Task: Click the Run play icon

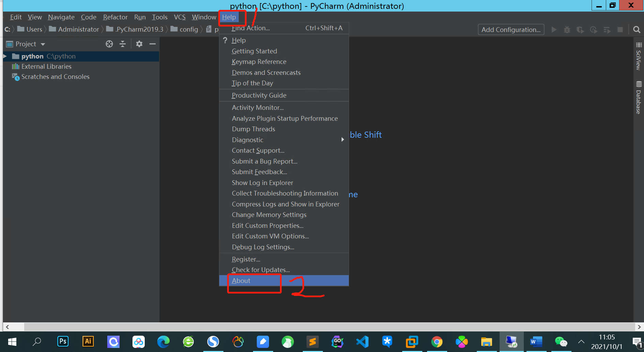Action: [554, 30]
